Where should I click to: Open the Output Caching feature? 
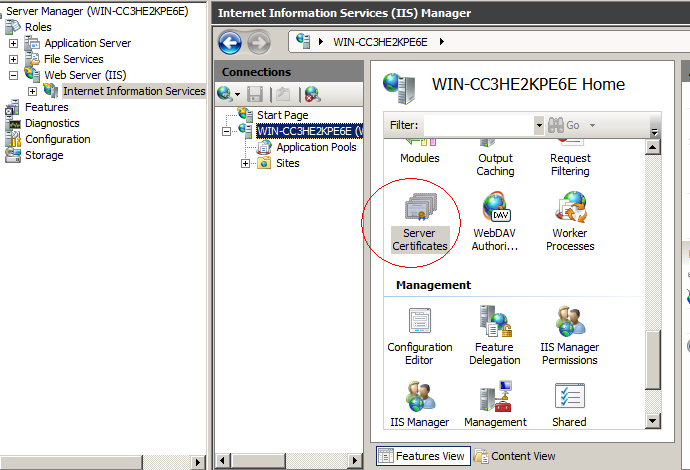pos(495,159)
